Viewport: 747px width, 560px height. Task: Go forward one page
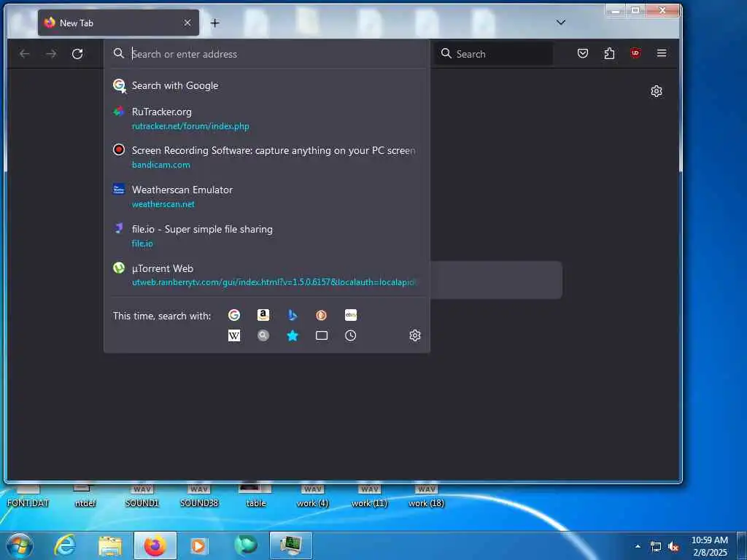pos(51,54)
